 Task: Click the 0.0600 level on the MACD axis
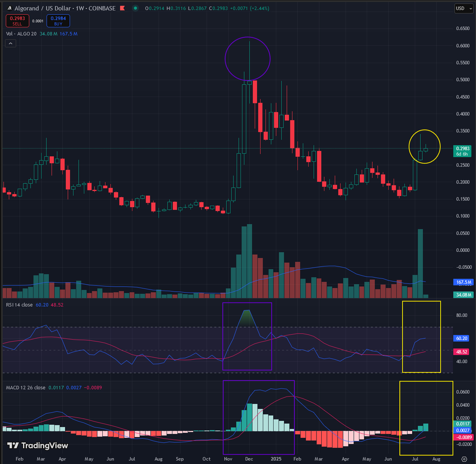point(463,392)
